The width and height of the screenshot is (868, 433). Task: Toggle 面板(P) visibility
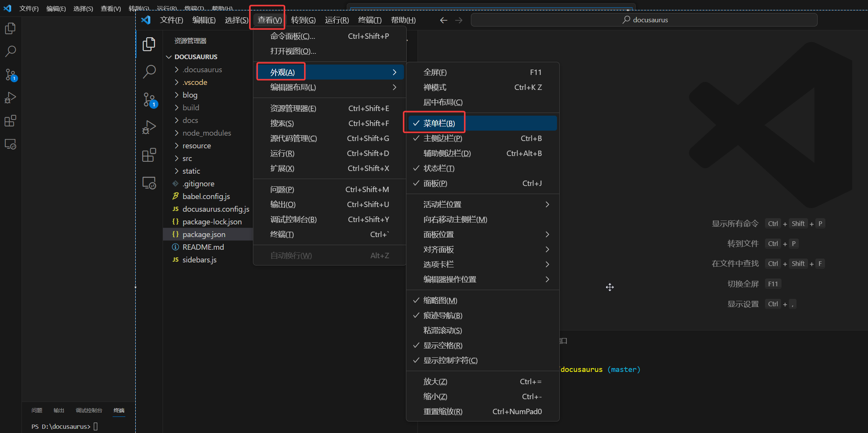tap(482, 183)
